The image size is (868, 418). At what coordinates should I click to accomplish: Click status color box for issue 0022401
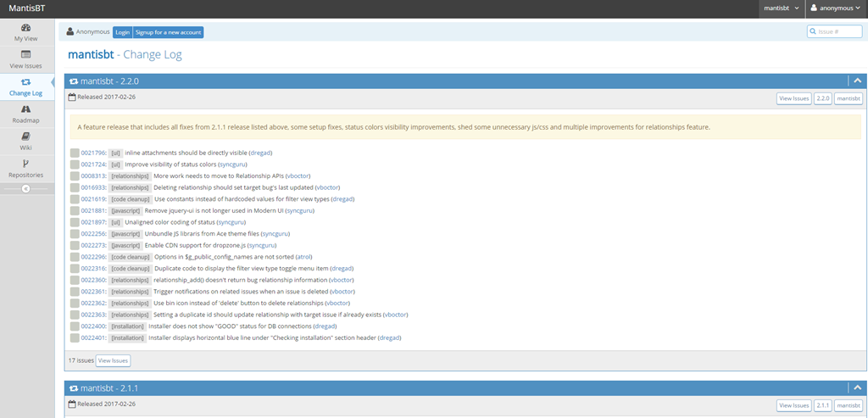click(x=75, y=337)
